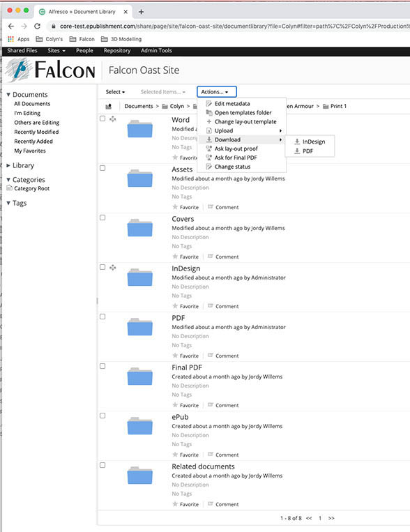Open the ePub folder icon

(x=140, y=426)
